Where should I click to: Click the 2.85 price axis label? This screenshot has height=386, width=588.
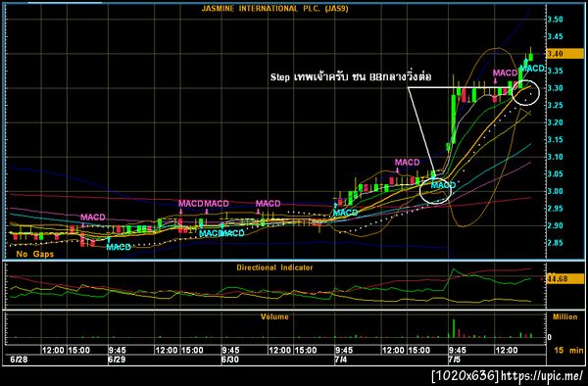tap(555, 243)
